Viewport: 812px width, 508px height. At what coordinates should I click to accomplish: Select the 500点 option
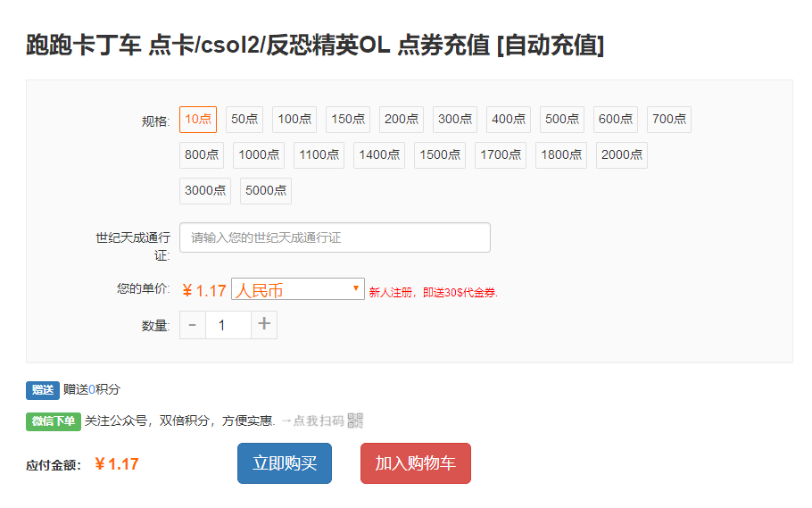tap(562, 120)
